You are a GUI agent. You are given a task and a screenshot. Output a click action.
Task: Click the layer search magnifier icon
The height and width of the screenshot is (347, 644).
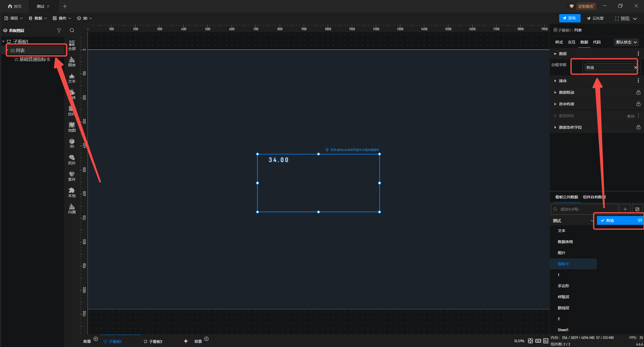72,30
